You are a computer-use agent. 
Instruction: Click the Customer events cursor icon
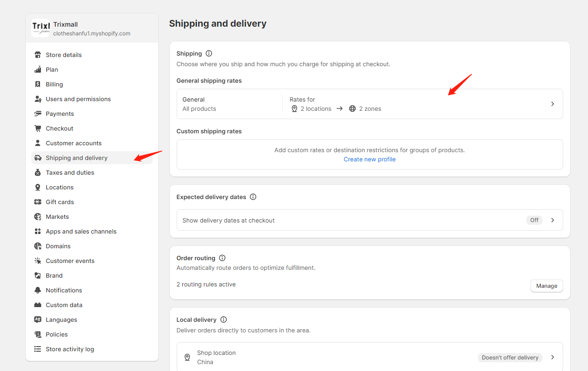[x=38, y=261]
